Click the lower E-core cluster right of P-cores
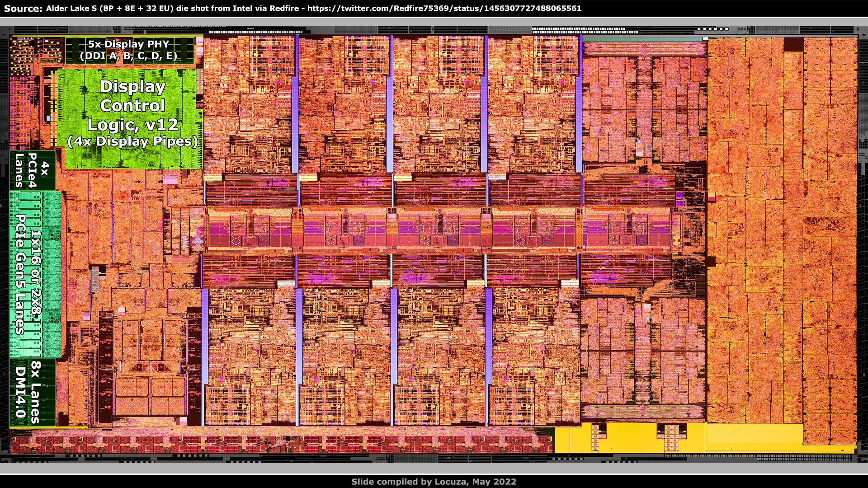The width and height of the screenshot is (868, 488). (642, 350)
